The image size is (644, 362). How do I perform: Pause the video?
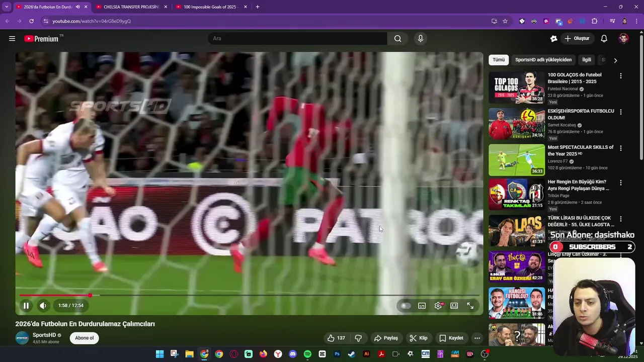[x=26, y=305]
